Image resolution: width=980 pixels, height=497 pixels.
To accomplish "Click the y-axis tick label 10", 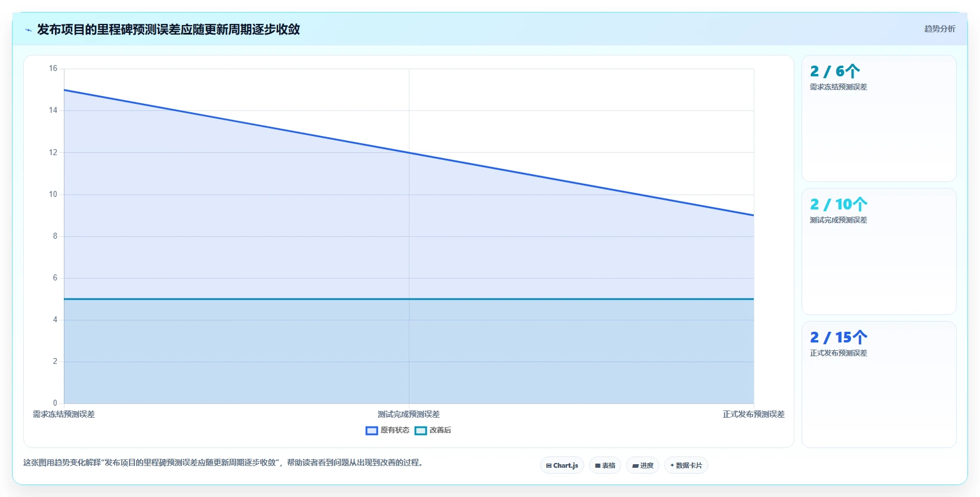I will pos(53,194).
